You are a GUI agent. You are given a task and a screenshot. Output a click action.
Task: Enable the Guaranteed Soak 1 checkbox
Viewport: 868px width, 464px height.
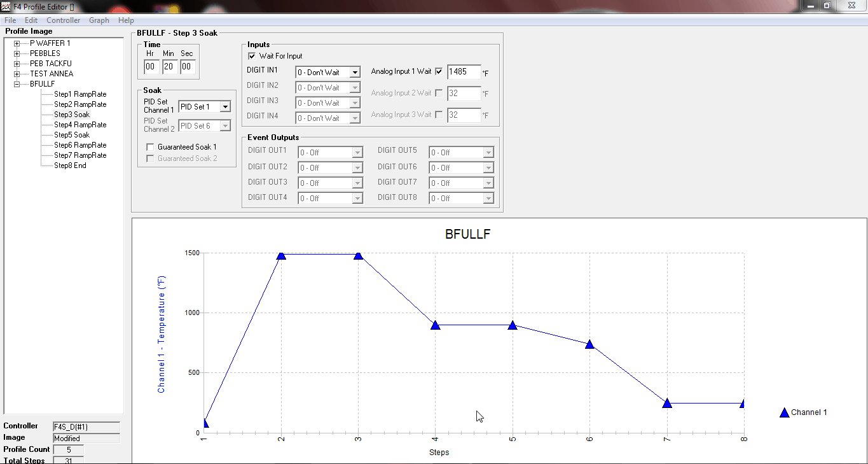pos(150,146)
